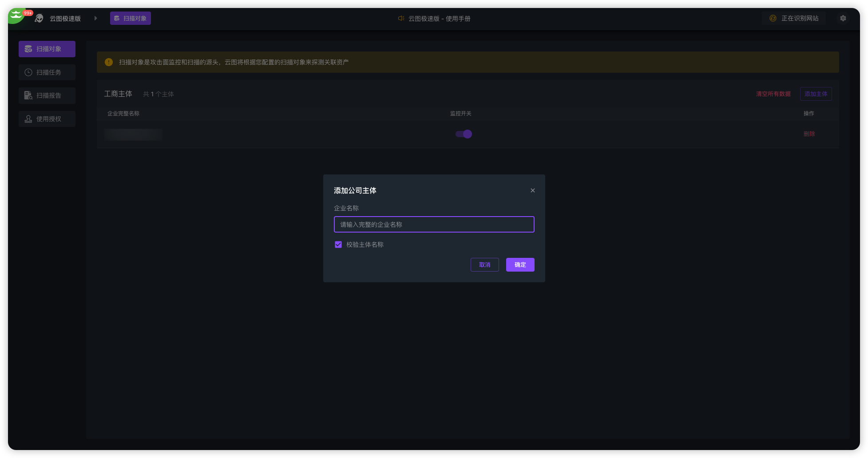The width and height of the screenshot is (868, 458).
Task: Click the yellow warning icon in banner
Action: click(109, 62)
